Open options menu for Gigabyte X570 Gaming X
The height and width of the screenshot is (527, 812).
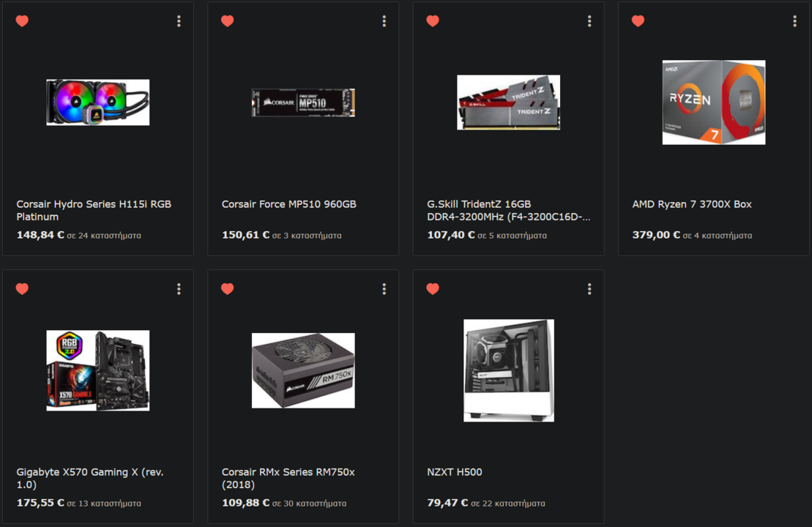179,289
